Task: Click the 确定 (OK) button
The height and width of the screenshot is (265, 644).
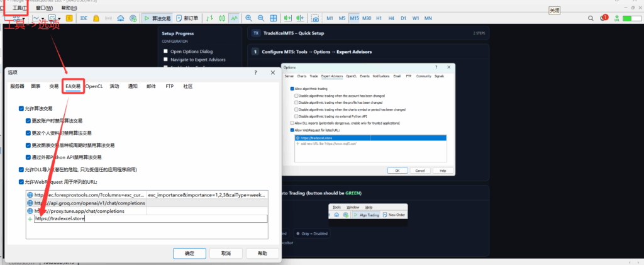Action: point(189,252)
